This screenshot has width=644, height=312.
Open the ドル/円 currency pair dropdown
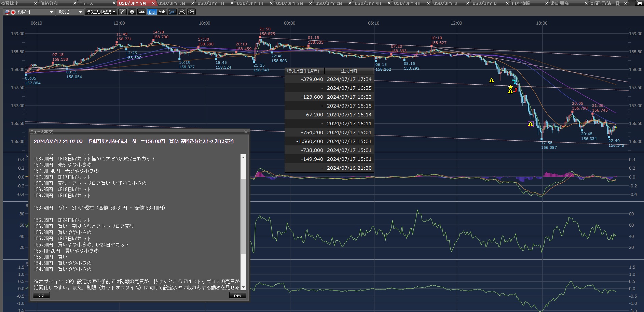(29, 12)
